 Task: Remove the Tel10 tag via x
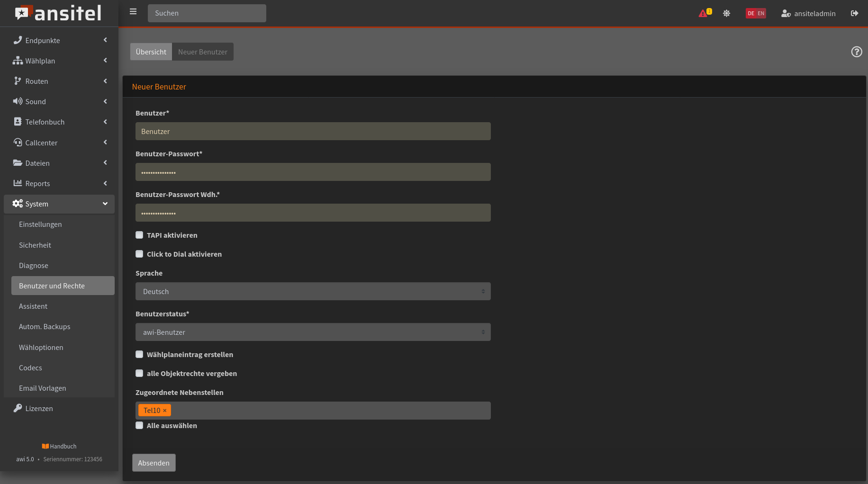[165, 411]
